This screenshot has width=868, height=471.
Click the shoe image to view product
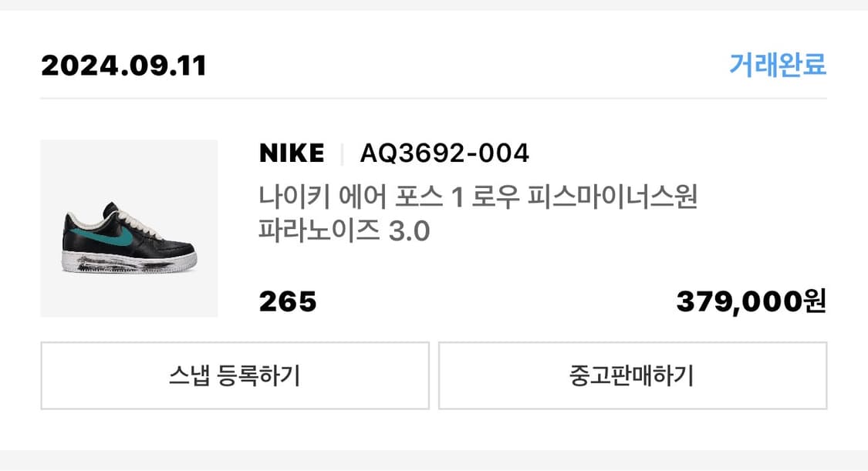(x=130, y=226)
